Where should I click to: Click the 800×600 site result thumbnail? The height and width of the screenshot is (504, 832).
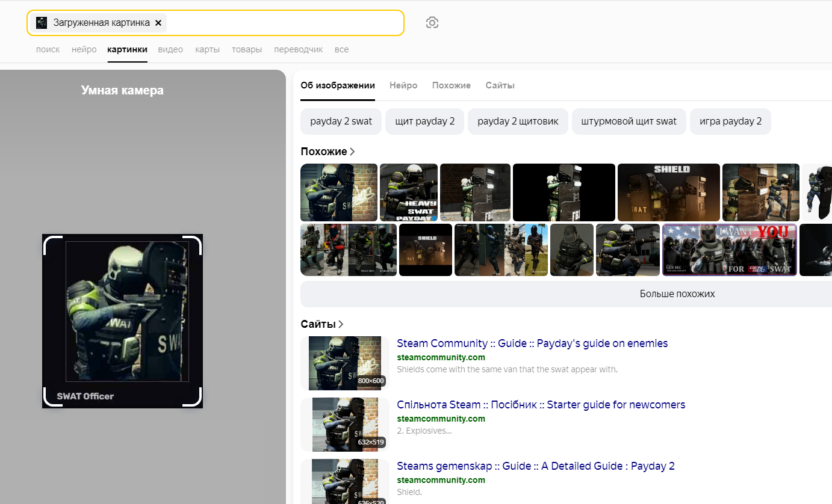click(345, 363)
